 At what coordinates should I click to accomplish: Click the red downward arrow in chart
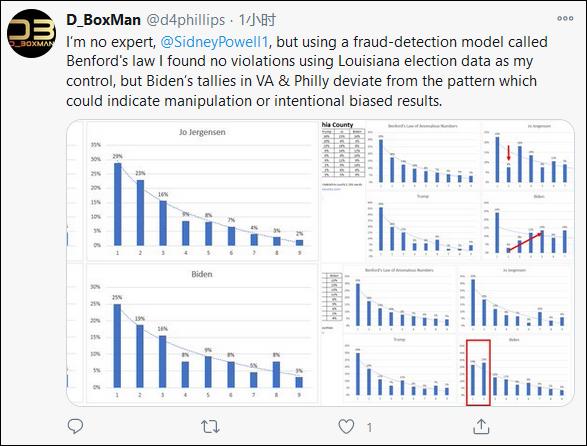pyautogui.click(x=508, y=154)
